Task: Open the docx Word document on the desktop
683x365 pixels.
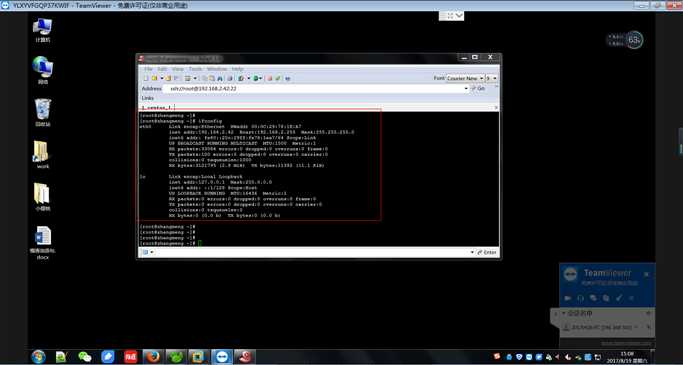Action: click(43, 243)
